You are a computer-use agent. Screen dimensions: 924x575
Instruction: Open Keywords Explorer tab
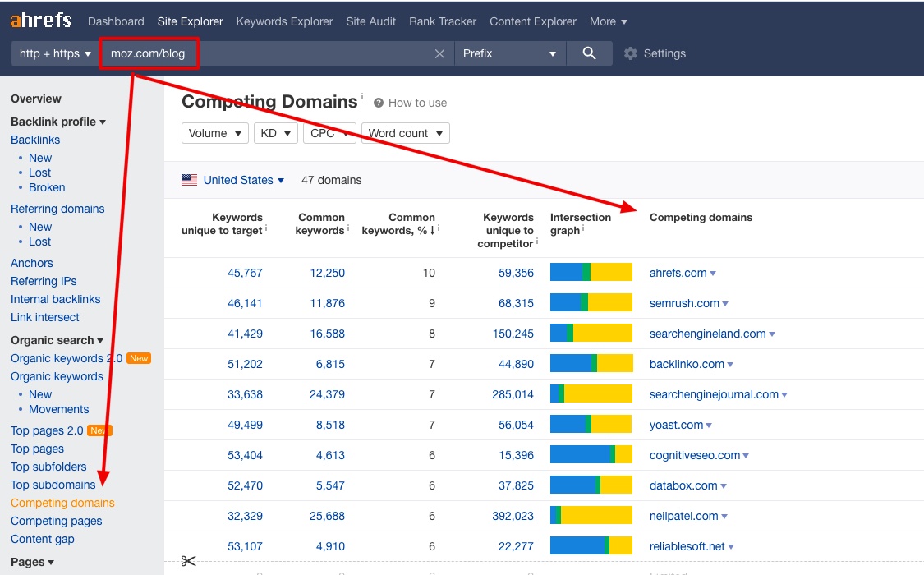coord(285,22)
